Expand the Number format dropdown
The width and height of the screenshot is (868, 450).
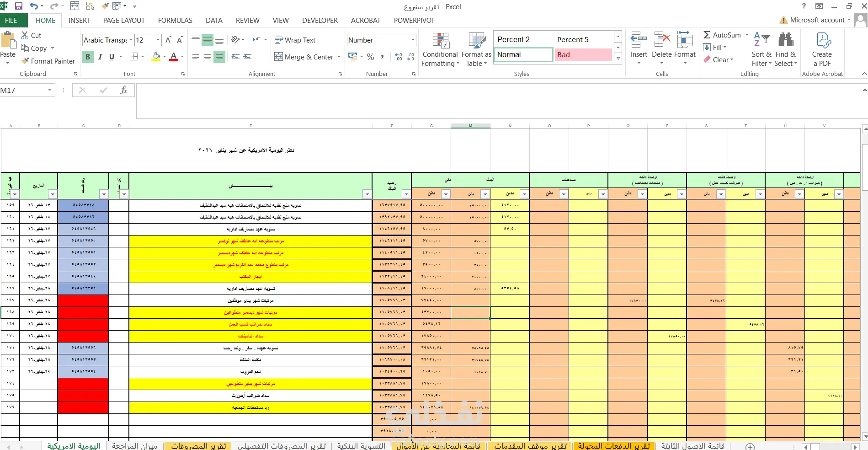412,40
